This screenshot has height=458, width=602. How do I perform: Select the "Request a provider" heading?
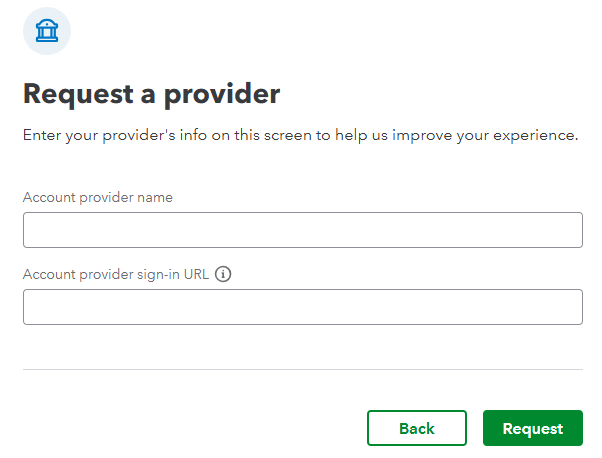coord(152,94)
